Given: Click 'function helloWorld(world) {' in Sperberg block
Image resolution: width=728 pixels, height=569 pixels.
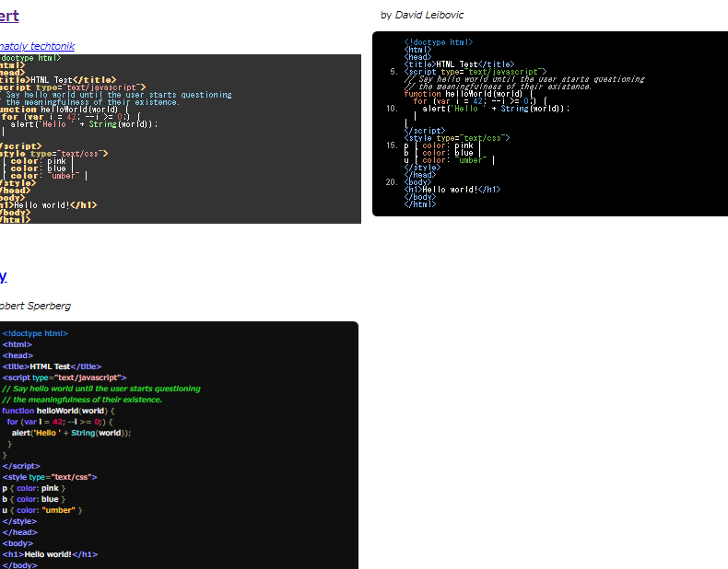Looking at the screenshot, I should tap(58, 411).
